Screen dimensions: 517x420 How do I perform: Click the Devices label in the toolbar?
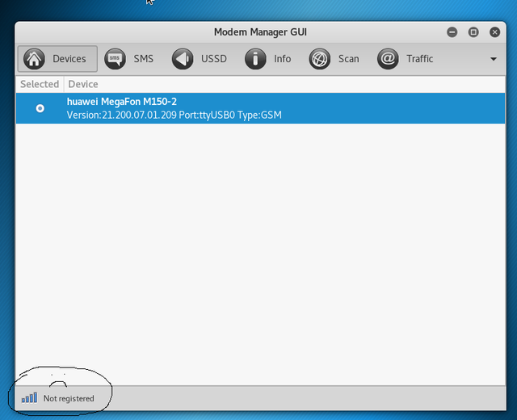tap(69, 59)
